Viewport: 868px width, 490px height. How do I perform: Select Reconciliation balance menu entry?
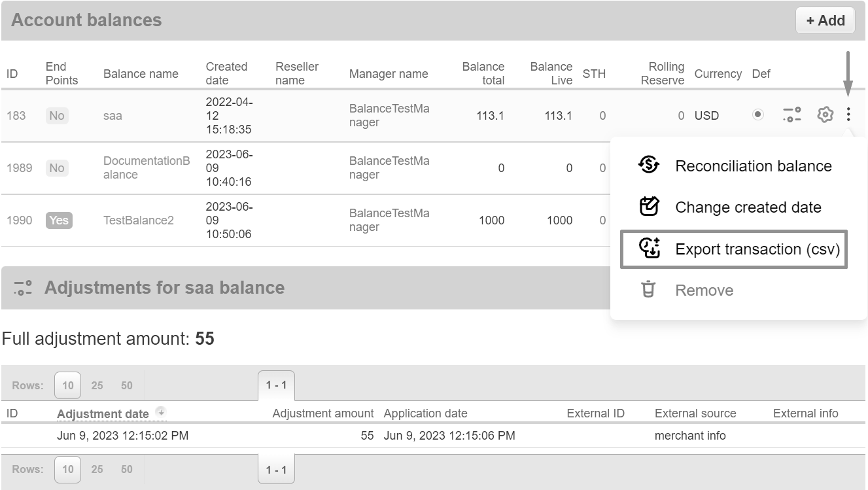(x=753, y=166)
